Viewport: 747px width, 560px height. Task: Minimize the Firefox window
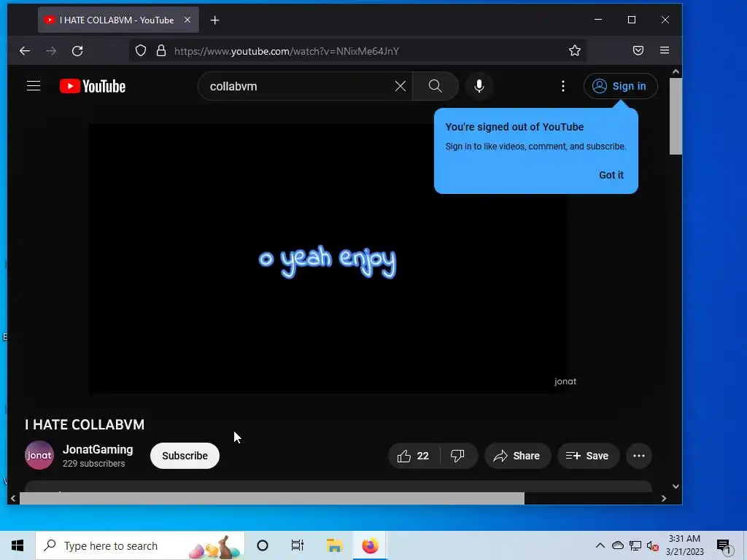[x=598, y=20]
